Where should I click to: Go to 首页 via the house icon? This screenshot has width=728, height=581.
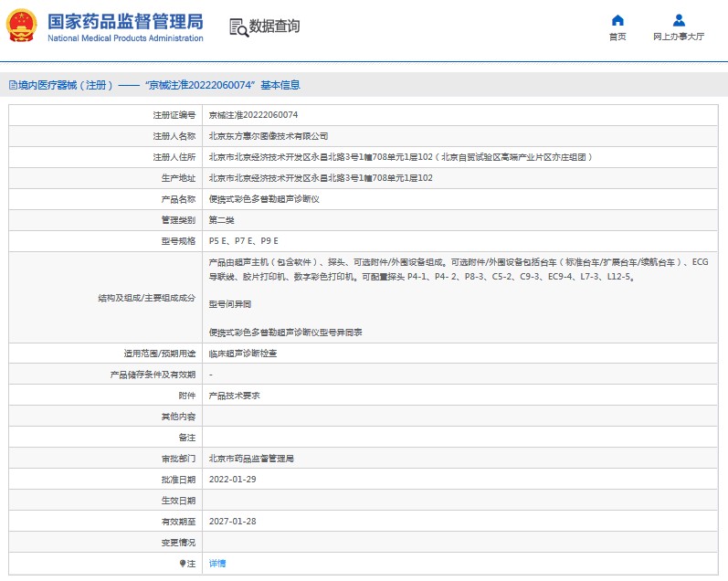(617, 20)
